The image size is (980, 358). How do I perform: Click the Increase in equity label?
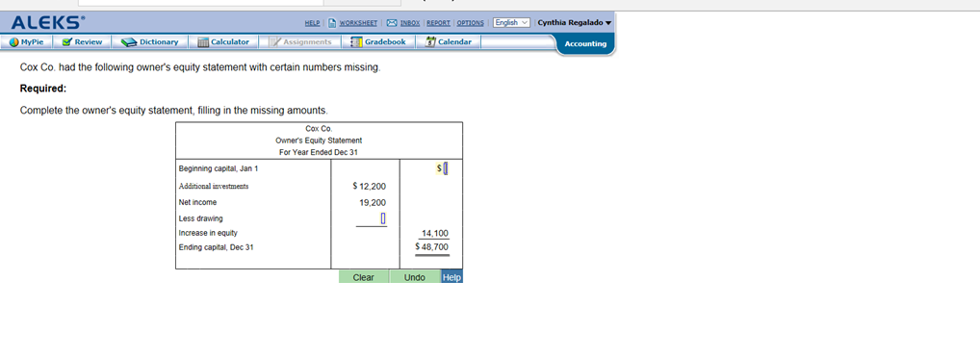click(208, 233)
